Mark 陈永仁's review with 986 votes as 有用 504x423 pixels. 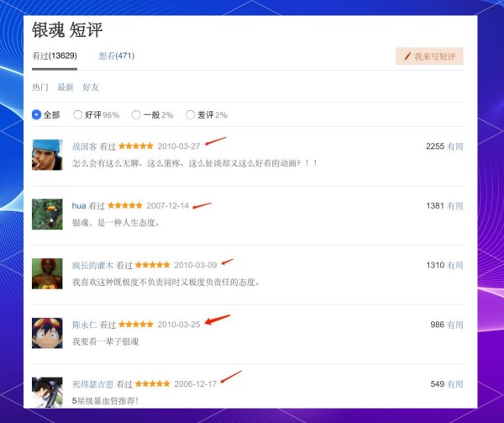(454, 325)
